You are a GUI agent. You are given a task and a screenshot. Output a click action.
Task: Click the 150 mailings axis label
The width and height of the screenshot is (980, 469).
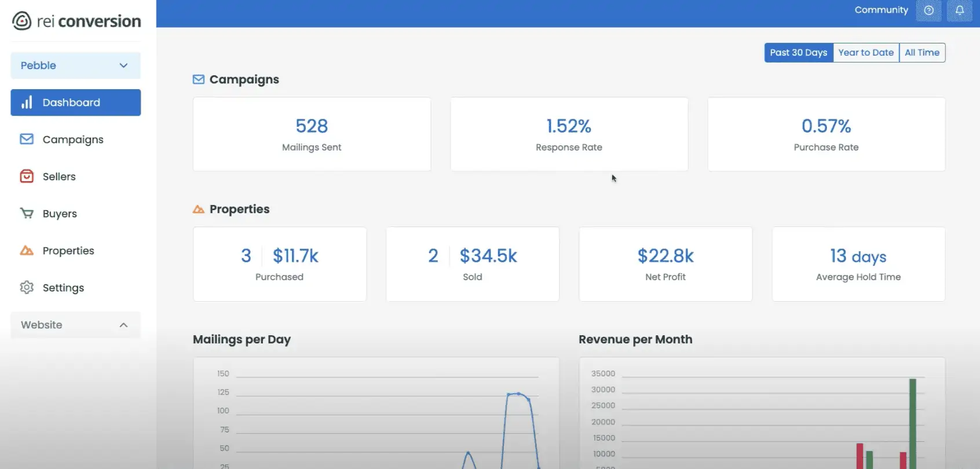tap(223, 373)
